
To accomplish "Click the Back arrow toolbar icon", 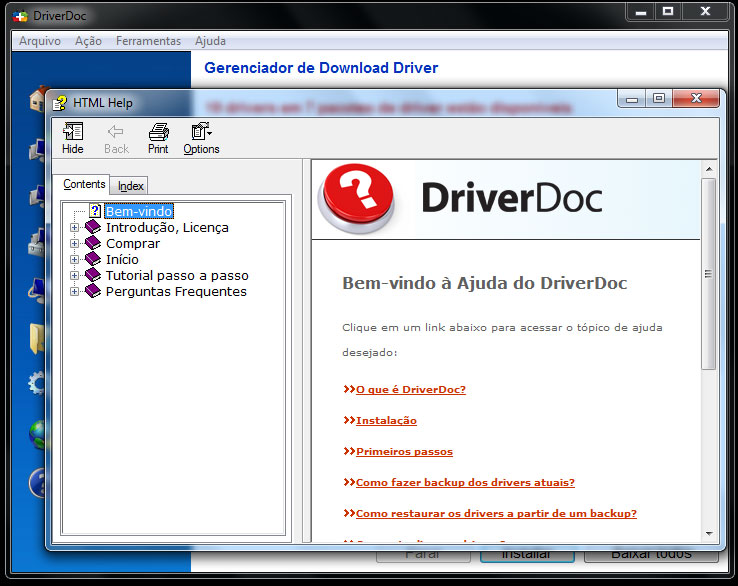I will [x=115, y=131].
